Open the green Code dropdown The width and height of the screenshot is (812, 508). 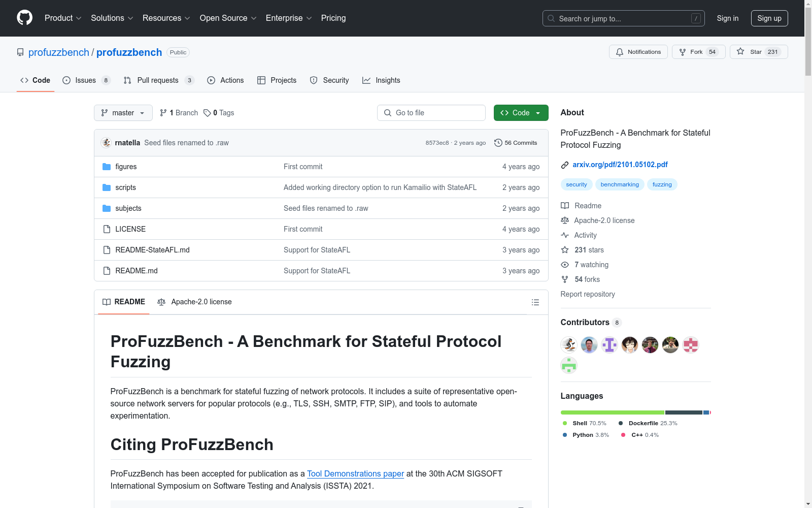coord(521,113)
